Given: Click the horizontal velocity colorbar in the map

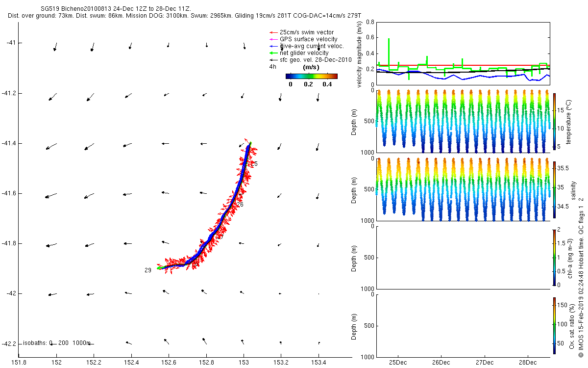Looking at the screenshot, I should coord(312,76).
